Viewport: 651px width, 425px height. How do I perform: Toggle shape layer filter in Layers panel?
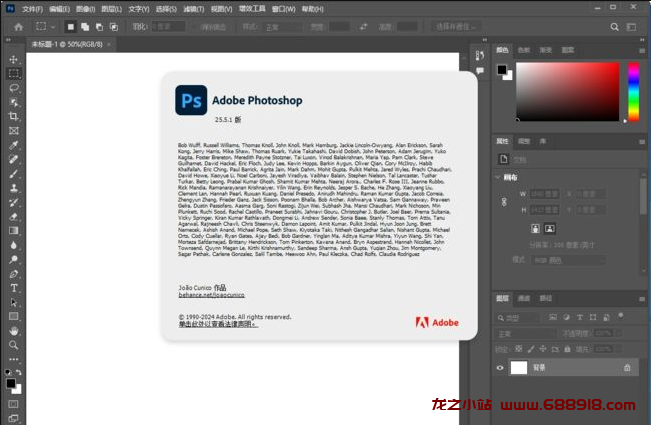click(x=593, y=318)
